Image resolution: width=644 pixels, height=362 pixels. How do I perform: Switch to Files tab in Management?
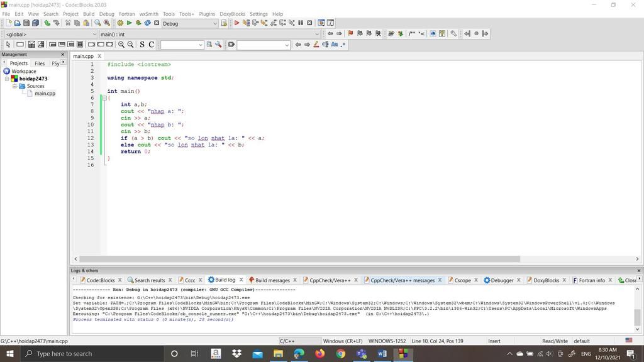pos(40,63)
